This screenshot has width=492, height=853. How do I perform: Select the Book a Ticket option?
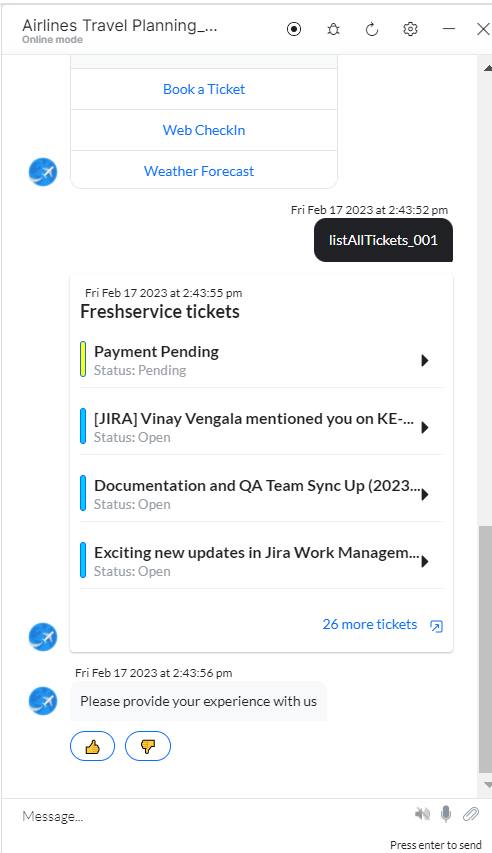[x=204, y=89]
